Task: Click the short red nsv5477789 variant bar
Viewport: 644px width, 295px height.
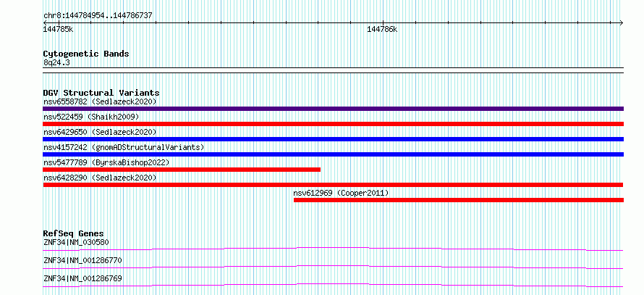Action: point(182,170)
